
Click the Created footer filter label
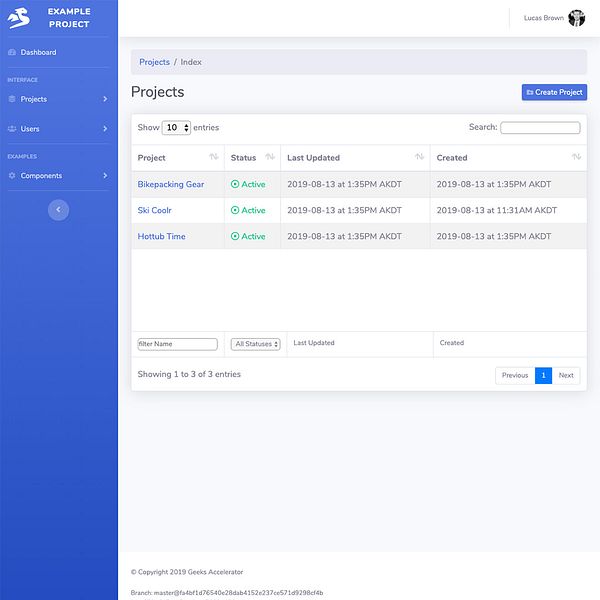452,343
